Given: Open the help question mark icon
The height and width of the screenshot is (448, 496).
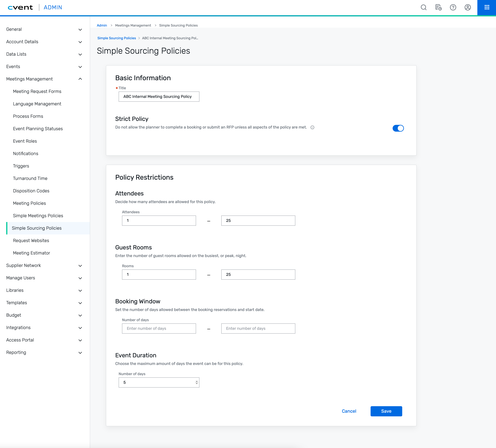Looking at the screenshot, I should point(453,7).
